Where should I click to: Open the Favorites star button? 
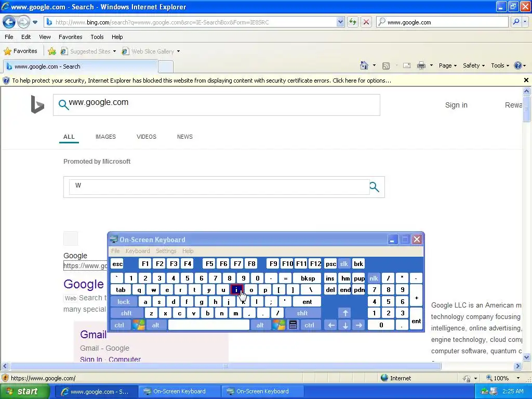pyautogui.click(x=20, y=51)
